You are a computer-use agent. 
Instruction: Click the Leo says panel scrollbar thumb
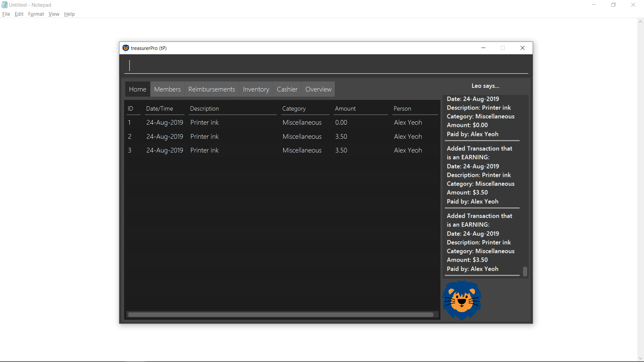[525, 271]
